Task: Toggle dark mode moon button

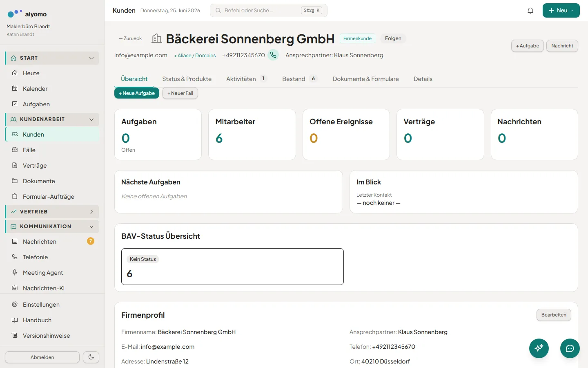Action: [91, 357]
